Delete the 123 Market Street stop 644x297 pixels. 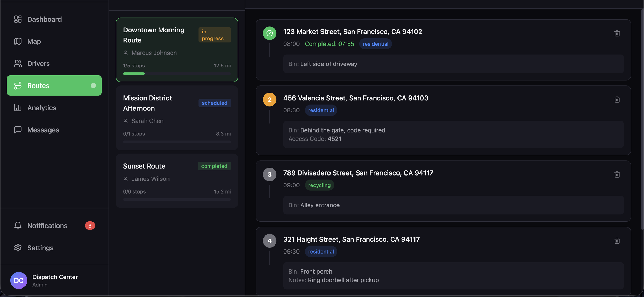coord(617,33)
